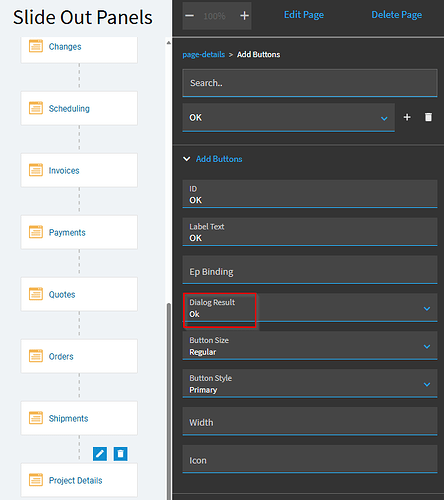Select the Shipments panel icon
444x500 pixels.
pyautogui.click(x=36, y=418)
